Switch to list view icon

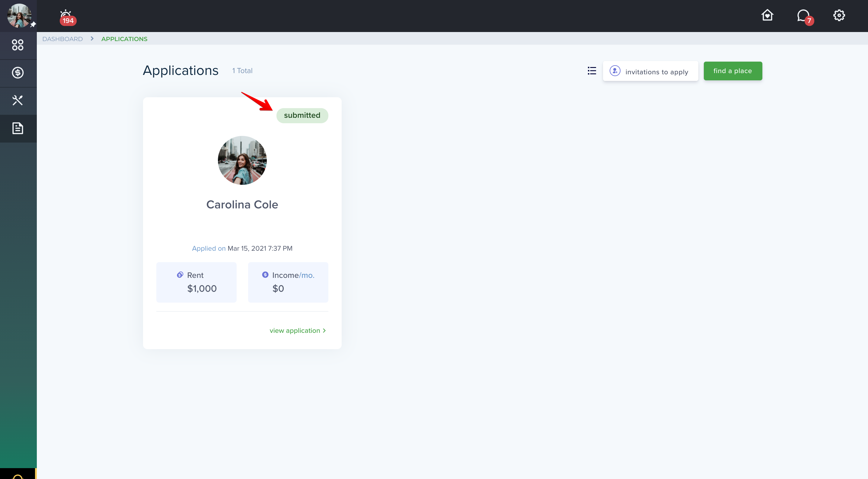(592, 71)
